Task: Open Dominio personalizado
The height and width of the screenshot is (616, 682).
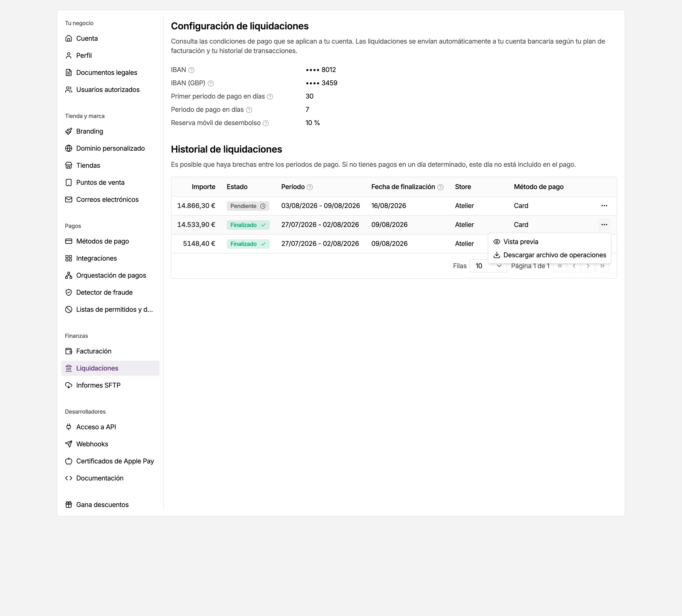Action: point(110,148)
